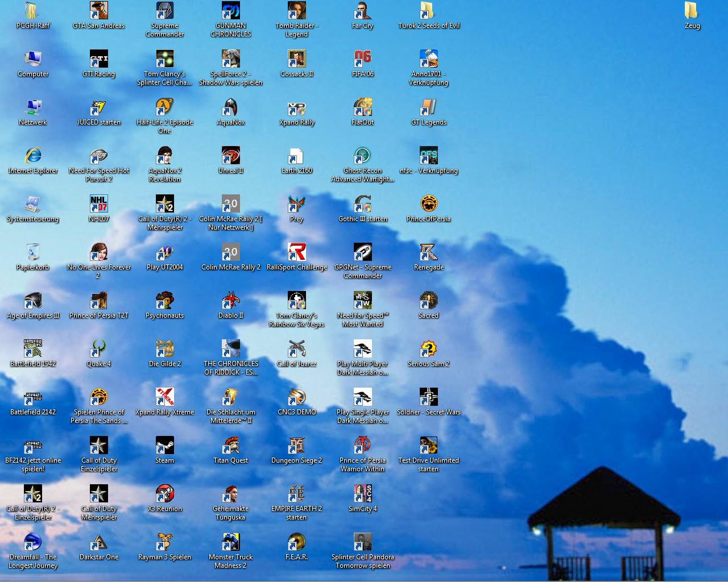The width and height of the screenshot is (728, 582).
Task: Select the PCGH-Raff folder
Action: [x=33, y=16]
